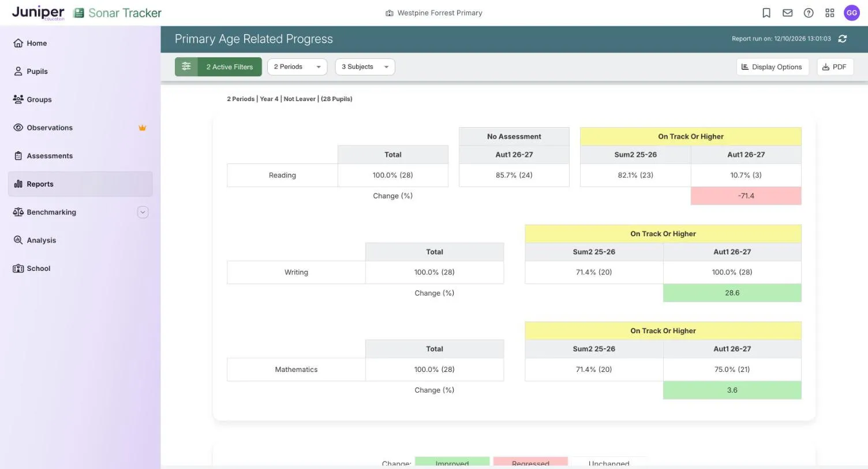Open the Analysis section
Viewport: 868px width, 469px height.
(80, 240)
